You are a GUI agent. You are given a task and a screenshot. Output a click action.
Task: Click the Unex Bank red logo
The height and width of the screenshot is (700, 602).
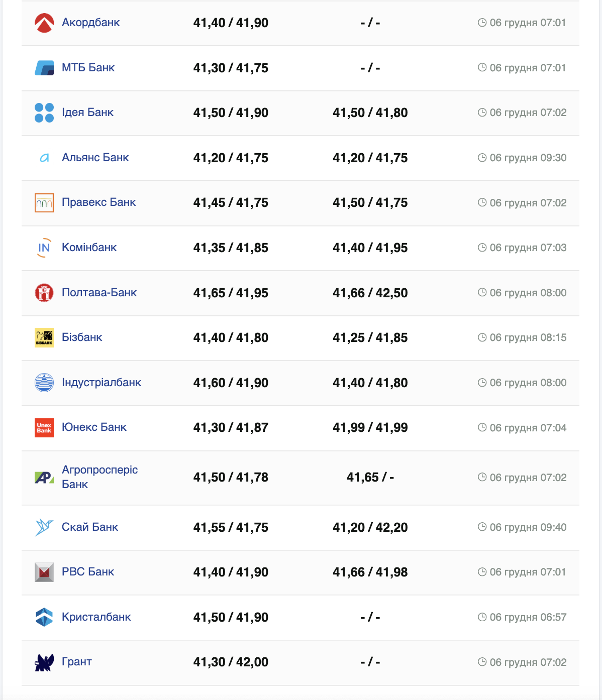tap(44, 428)
